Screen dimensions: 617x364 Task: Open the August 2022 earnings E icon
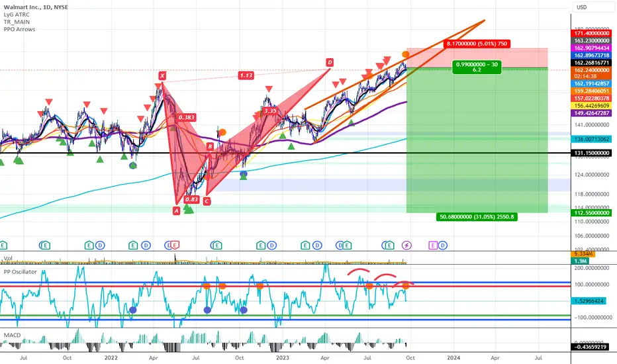point(217,246)
